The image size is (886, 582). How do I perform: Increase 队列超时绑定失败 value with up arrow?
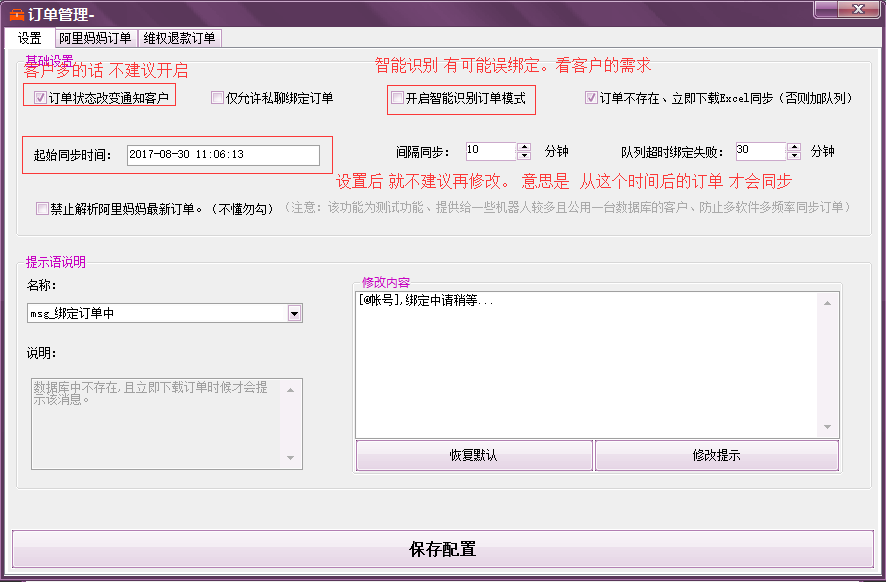coord(794,147)
